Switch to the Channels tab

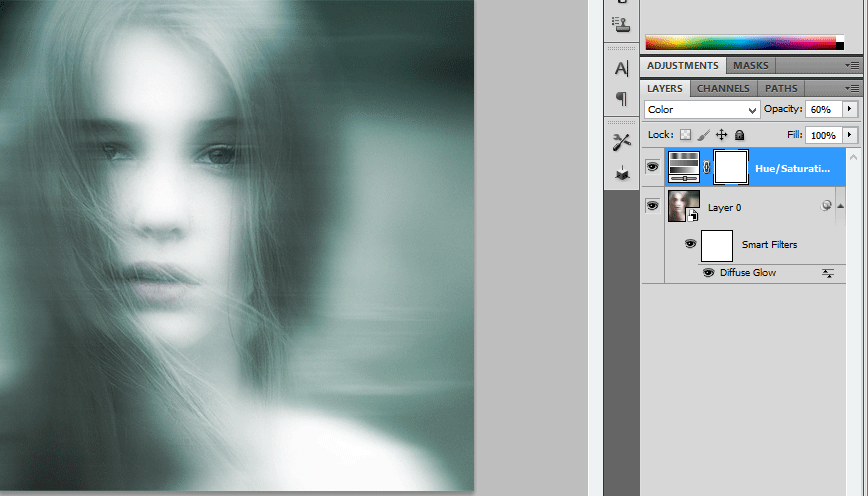723,89
